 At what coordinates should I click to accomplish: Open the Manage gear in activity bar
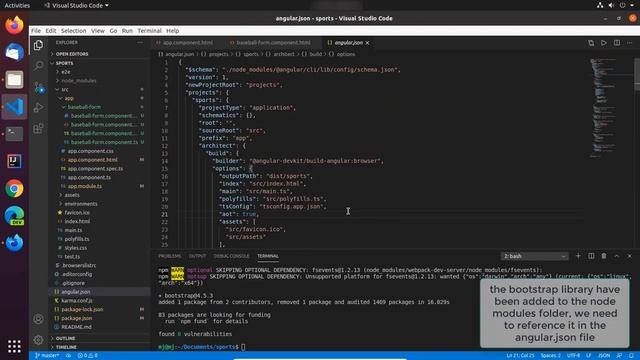click(38, 340)
